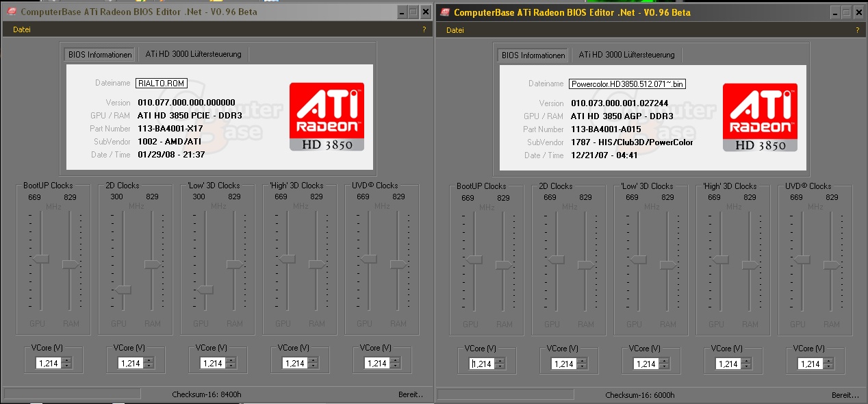Click ATI Radeon HD 3850 logo in left window
868x404 pixels.
(327, 117)
